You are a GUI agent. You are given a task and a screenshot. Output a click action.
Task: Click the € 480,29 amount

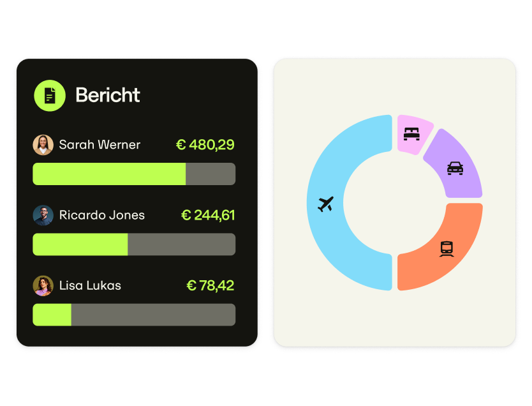pos(205,145)
